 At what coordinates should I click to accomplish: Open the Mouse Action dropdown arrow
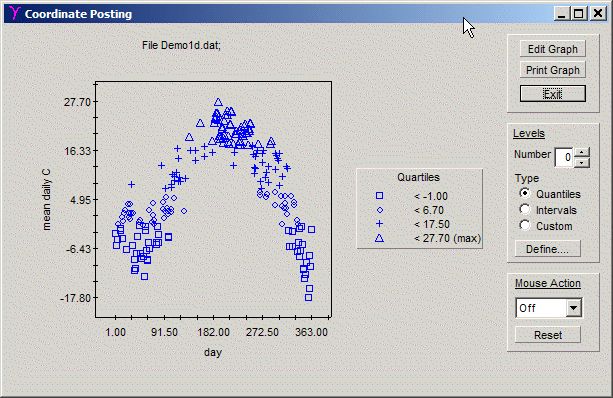pos(573,308)
